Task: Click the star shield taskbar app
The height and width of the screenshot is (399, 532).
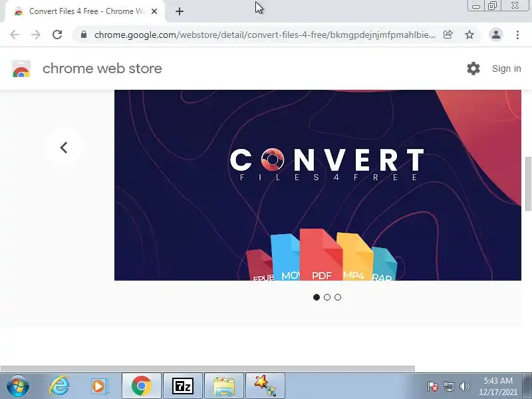Action: [x=265, y=386]
